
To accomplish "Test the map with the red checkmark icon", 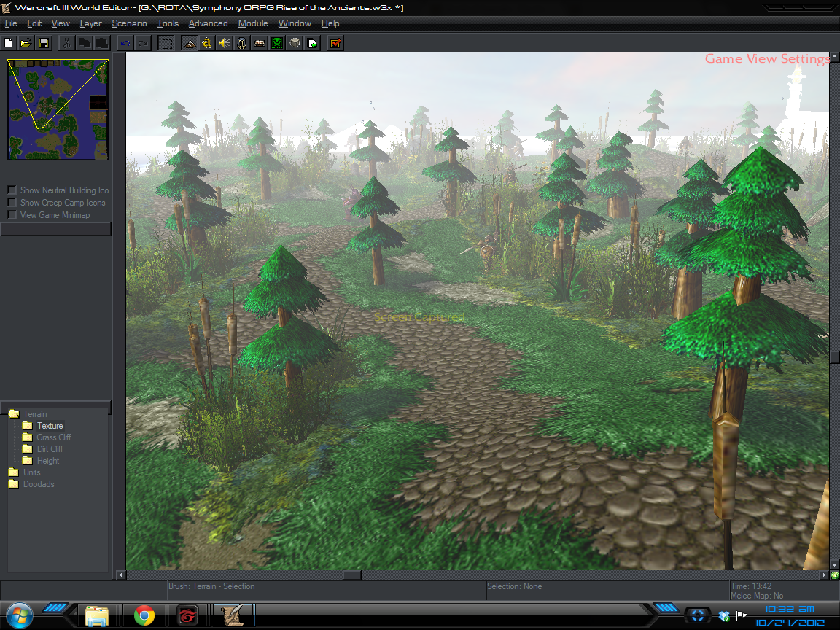I will coord(335,43).
